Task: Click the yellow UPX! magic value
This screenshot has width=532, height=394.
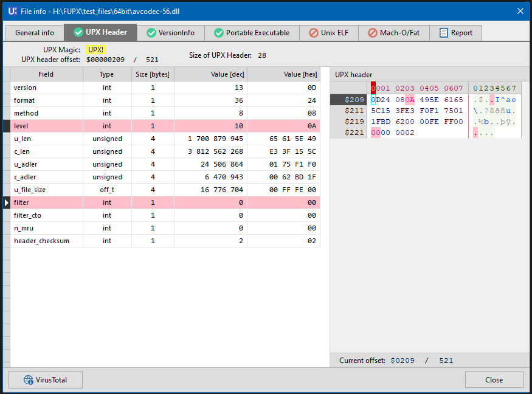Action: [x=95, y=49]
